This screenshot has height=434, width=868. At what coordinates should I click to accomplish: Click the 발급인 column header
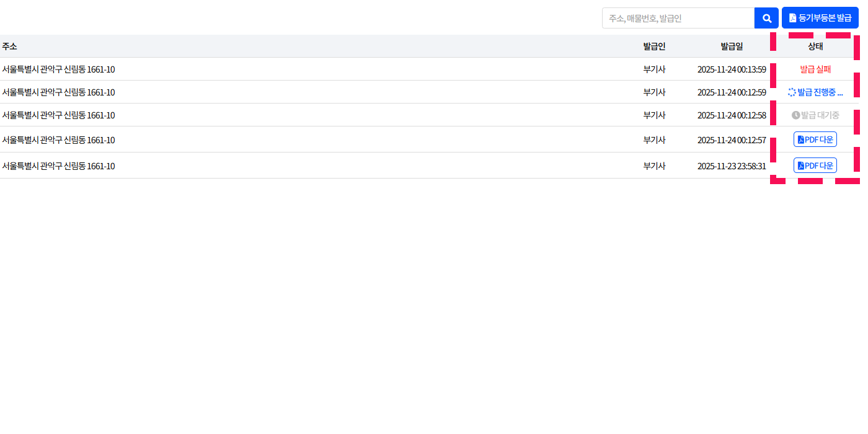(x=654, y=46)
